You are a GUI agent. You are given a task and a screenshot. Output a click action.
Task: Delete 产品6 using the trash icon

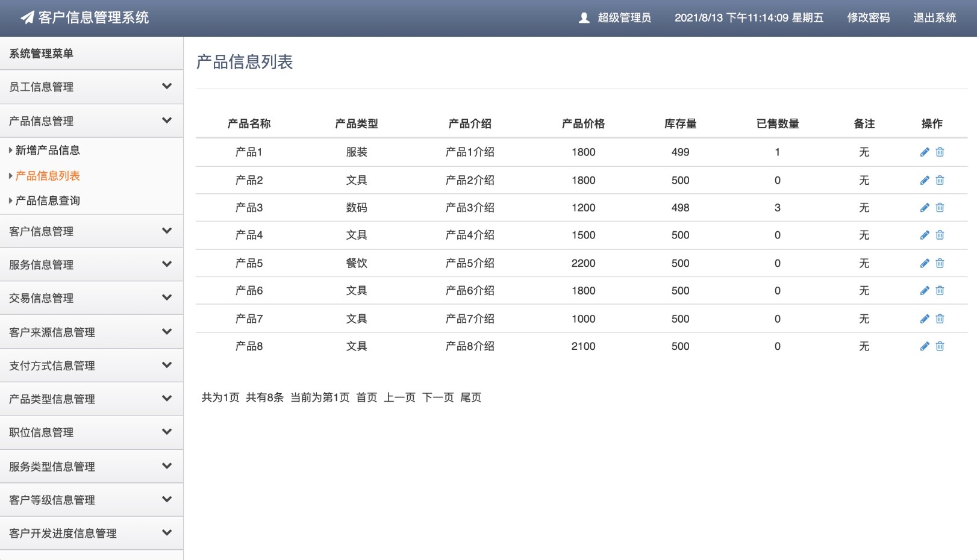(x=940, y=291)
